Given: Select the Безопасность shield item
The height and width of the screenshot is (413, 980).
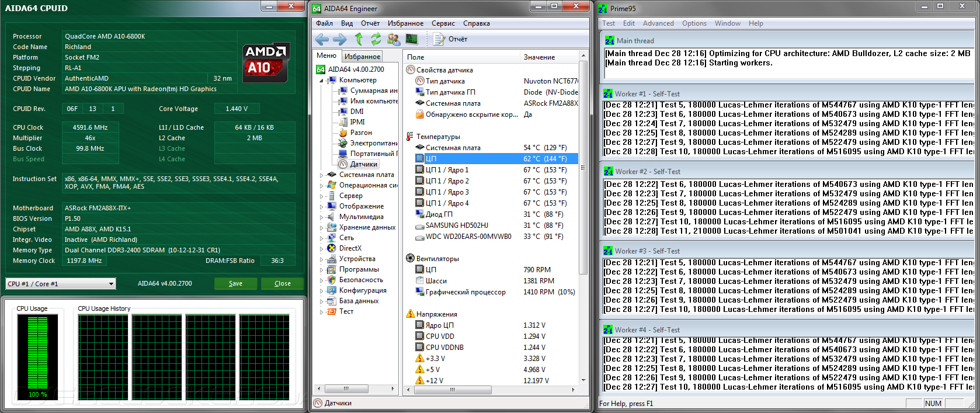Looking at the screenshot, I should click(x=355, y=280).
